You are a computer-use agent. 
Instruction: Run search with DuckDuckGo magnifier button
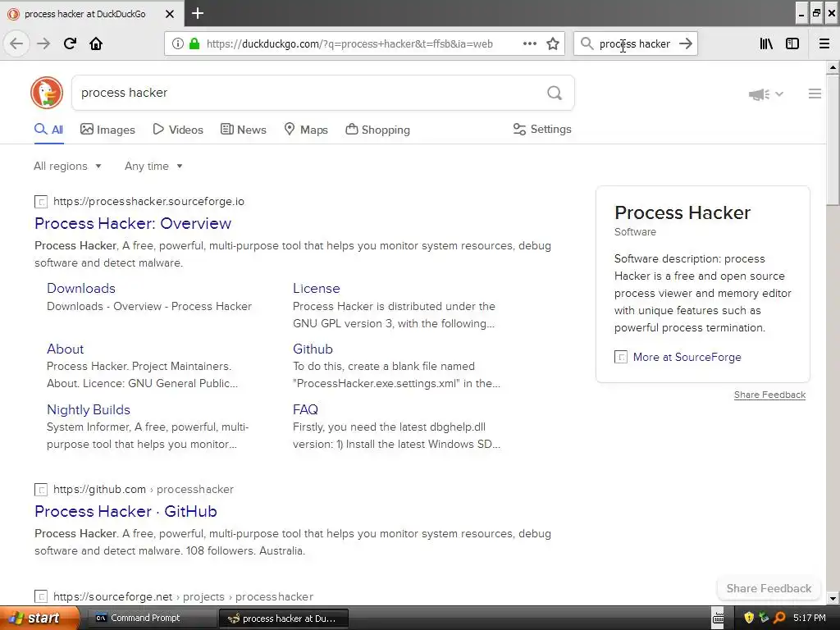[555, 94]
